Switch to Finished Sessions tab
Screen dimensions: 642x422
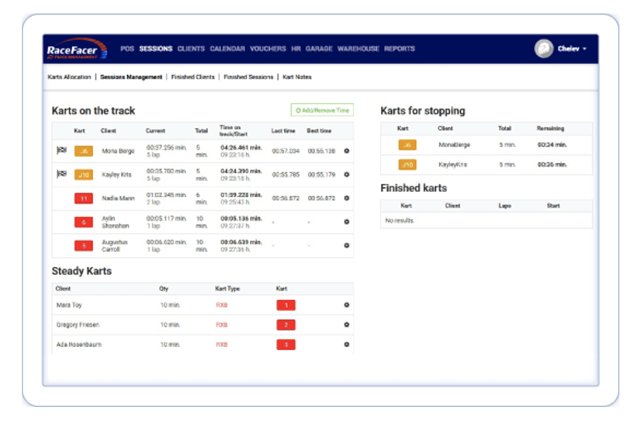coord(248,77)
